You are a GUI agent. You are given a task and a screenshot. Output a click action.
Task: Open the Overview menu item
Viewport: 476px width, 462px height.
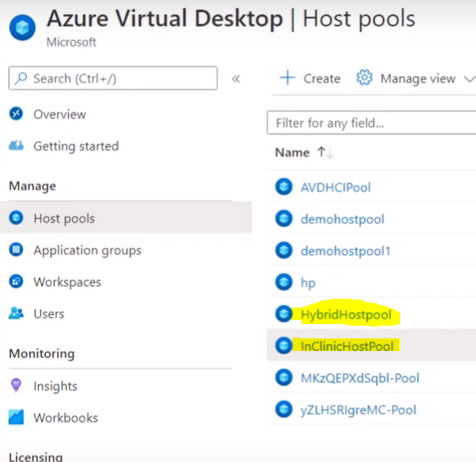[x=60, y=115]
